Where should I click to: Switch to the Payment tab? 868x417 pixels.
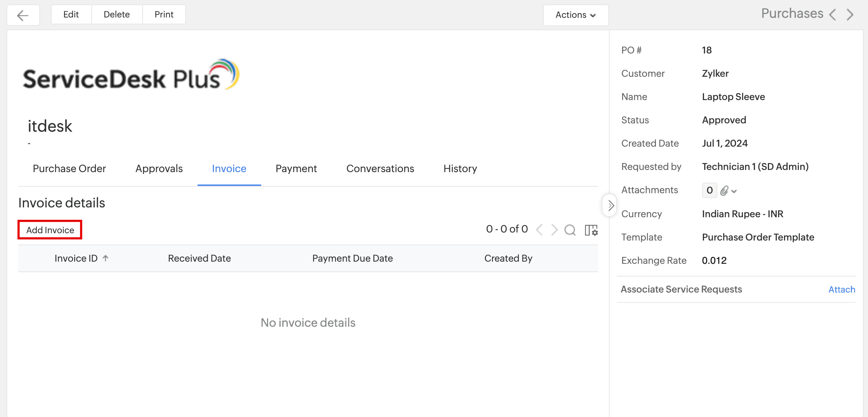296,168
